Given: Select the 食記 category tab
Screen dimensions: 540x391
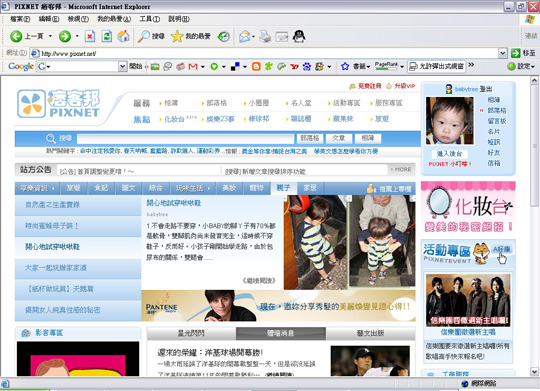Looking at the screenshot, I should coord(101,188).
